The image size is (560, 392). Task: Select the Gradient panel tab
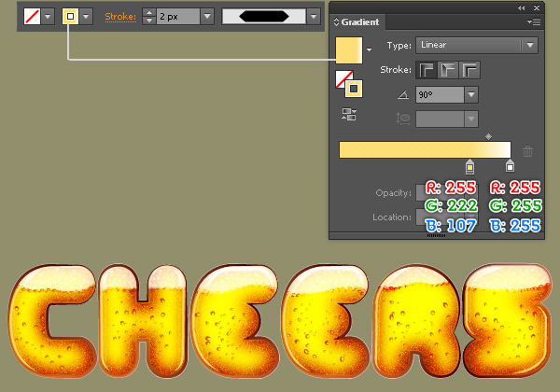point(357,22)
